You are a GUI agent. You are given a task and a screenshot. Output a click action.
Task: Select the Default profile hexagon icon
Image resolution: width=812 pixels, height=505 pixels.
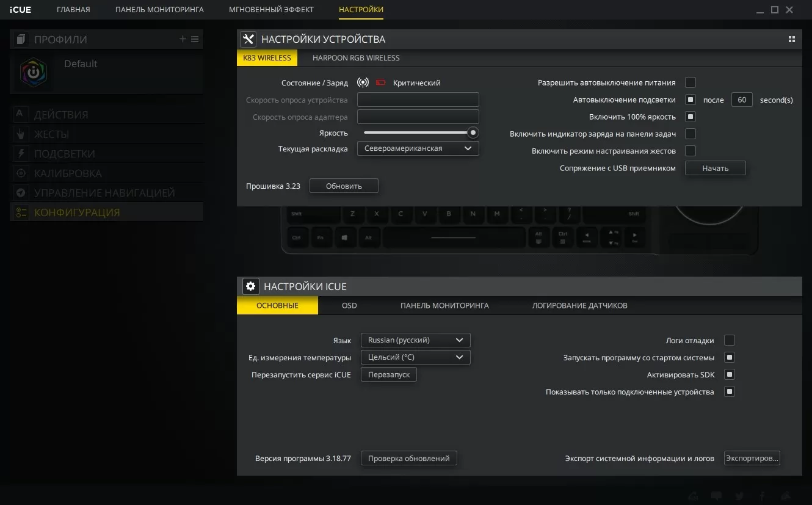(34, 71)
